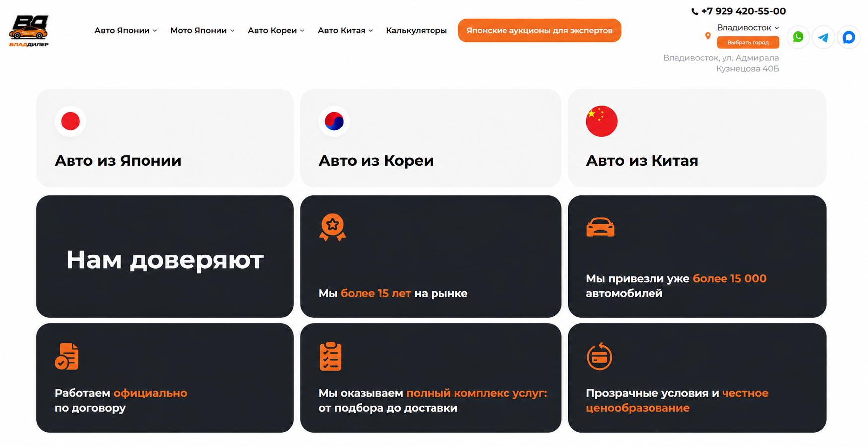The image size is (868, 446).
Task: Click the award ribbon star icon
Action: point(332,227)
